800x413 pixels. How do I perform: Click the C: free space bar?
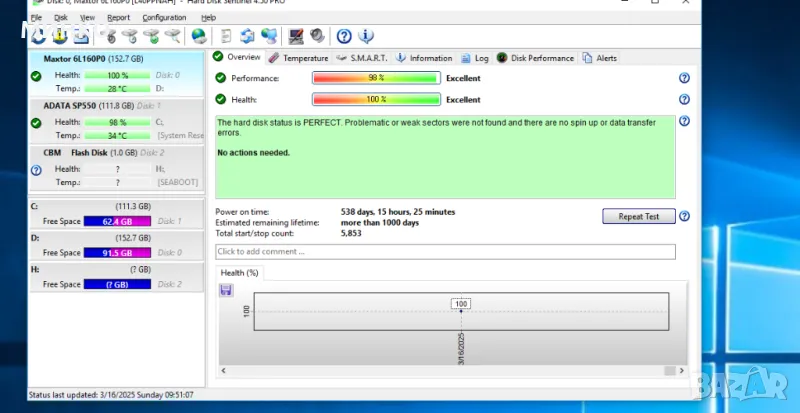[118, 221]
